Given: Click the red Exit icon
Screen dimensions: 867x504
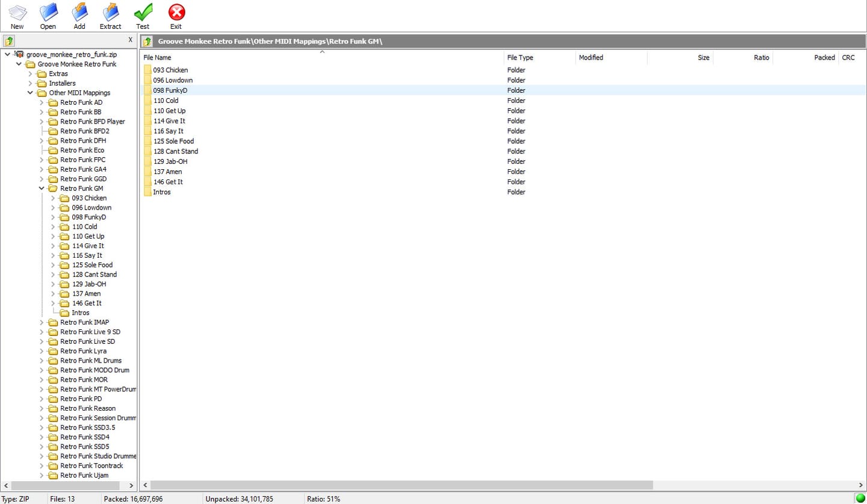Looking at the screenshot, I should tap(176, 12).
